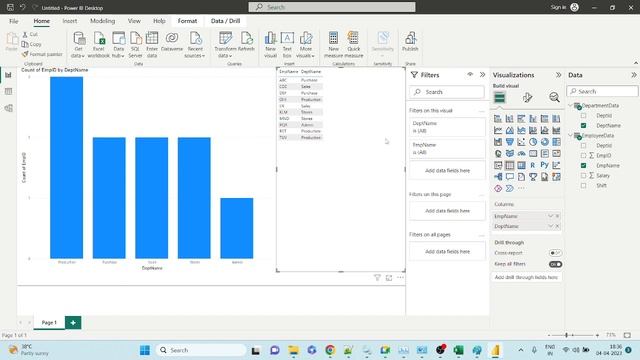
Task: Select the Table visual in Visualizations gallery
Action: click(x=509, y=165)
